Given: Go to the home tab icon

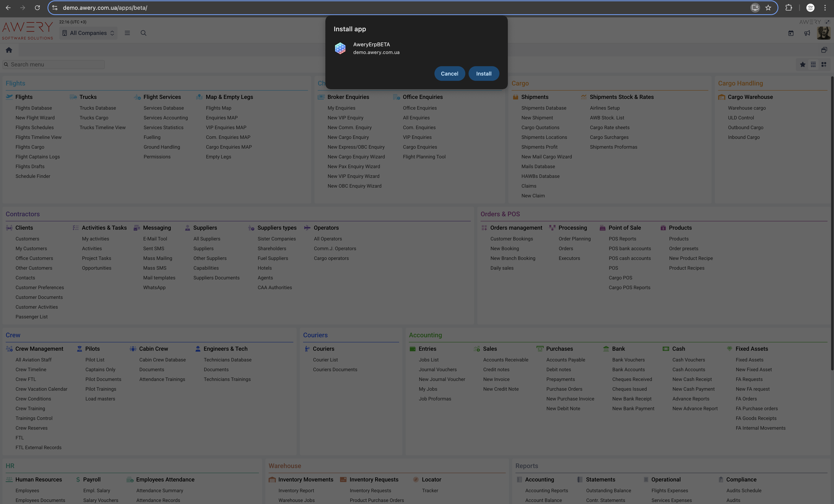Looking at the screenshot, I should coord(9,50).
